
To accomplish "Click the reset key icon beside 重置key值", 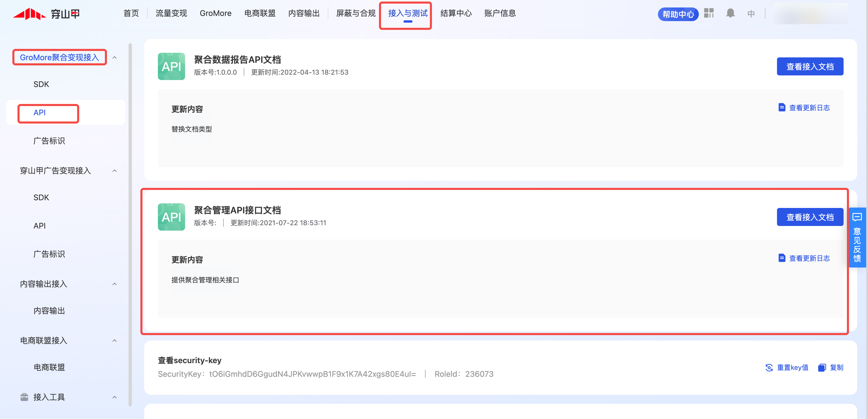I will pyautogui.click(x=768, y=367).
